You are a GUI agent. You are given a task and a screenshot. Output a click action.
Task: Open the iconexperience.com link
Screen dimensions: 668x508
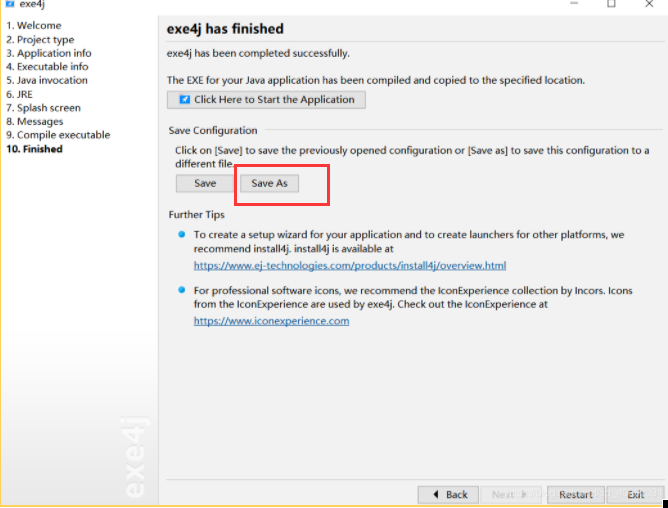tap(271, 321)
